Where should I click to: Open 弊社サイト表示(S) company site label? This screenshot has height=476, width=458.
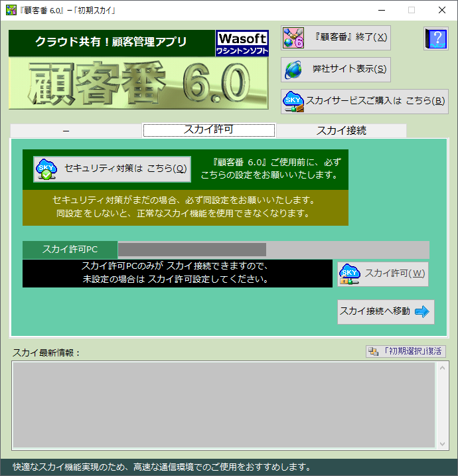point(350,69)
